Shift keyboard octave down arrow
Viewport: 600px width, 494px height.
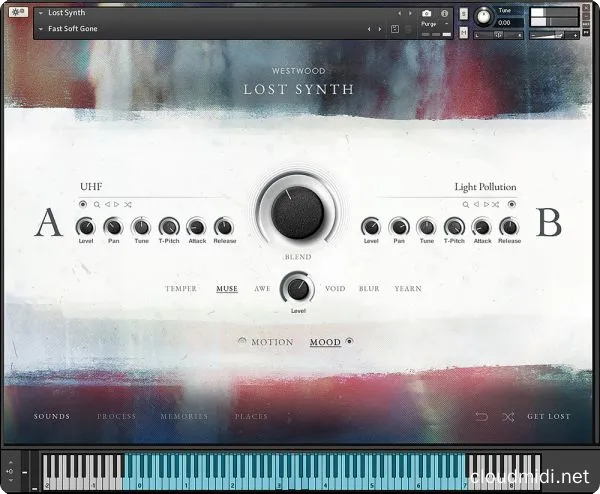[x=10, y=480]
